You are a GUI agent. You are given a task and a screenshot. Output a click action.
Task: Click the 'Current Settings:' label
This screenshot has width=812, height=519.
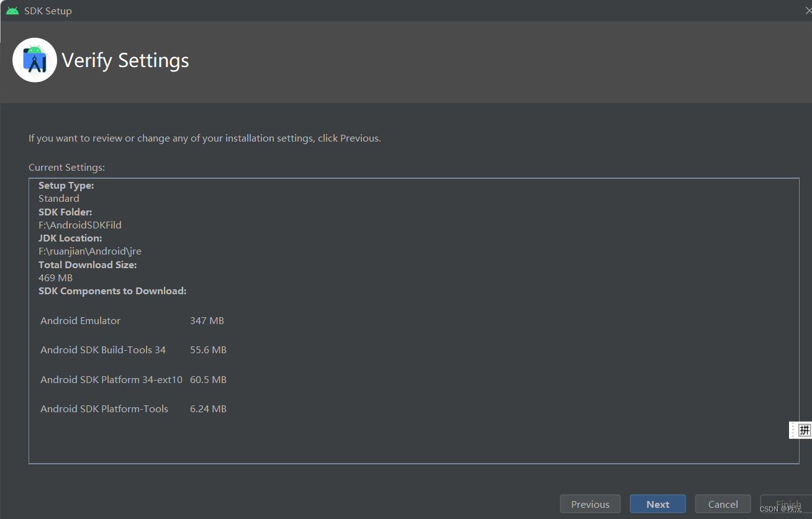(x=67, y=168)
